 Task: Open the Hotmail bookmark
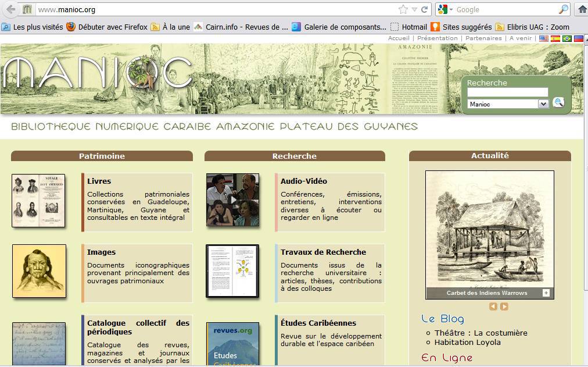click(414, 27)
